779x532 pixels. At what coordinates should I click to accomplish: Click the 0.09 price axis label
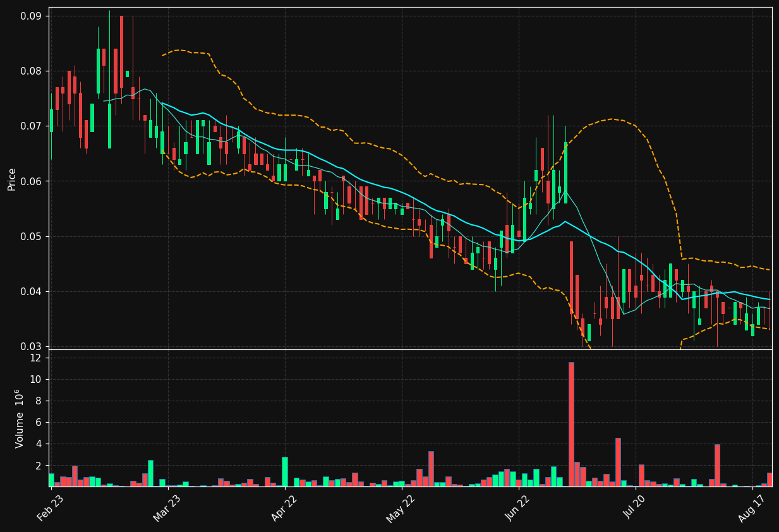coord(32,16)
